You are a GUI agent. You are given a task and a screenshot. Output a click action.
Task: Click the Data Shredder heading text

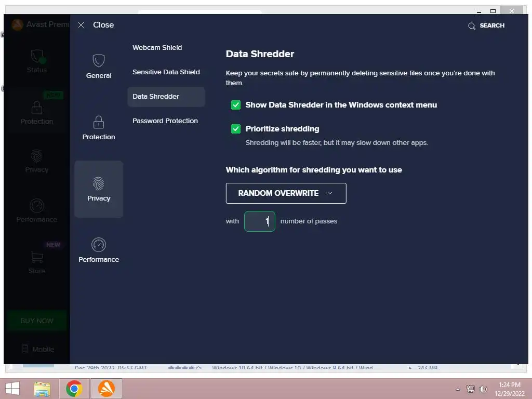(260, 54)
